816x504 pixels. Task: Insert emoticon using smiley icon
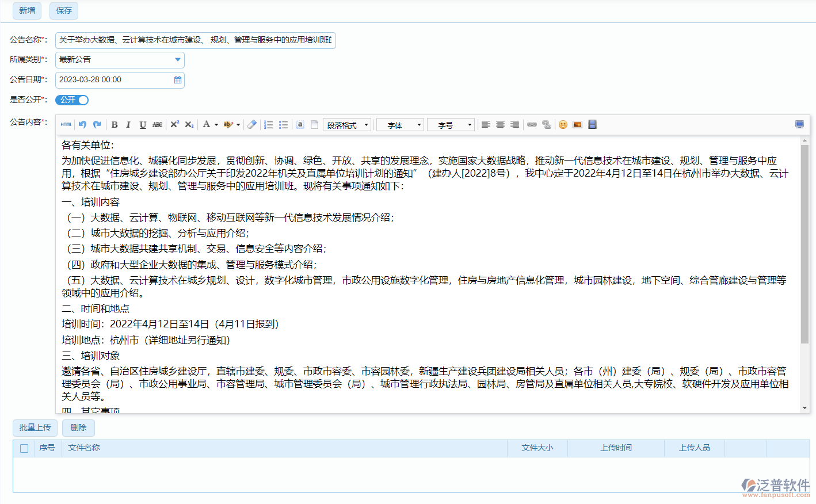pos(563,125)
